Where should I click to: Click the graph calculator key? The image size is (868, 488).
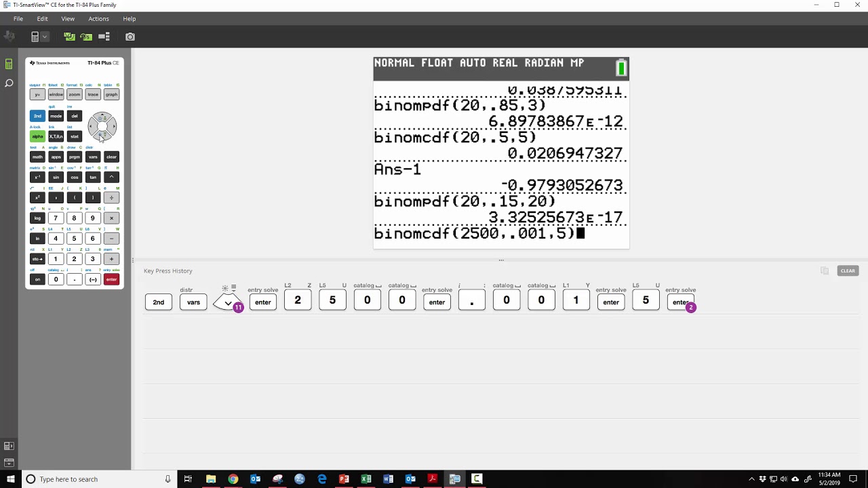pos(111,94)
